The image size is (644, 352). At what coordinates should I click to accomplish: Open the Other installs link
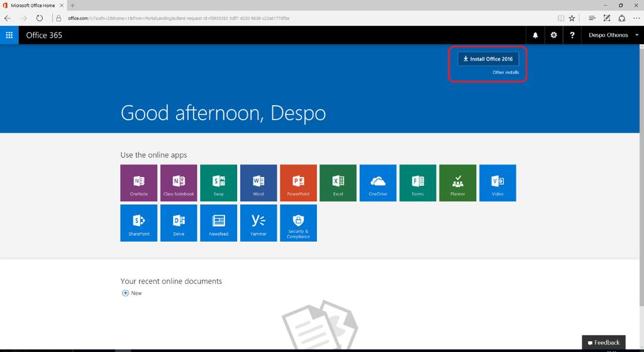[x=506, y=72]
